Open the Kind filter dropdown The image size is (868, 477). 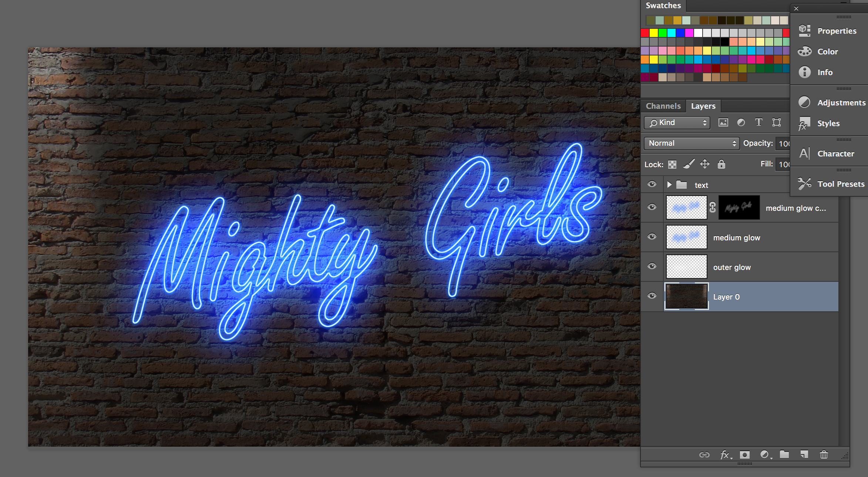click(x=677, y=122)
